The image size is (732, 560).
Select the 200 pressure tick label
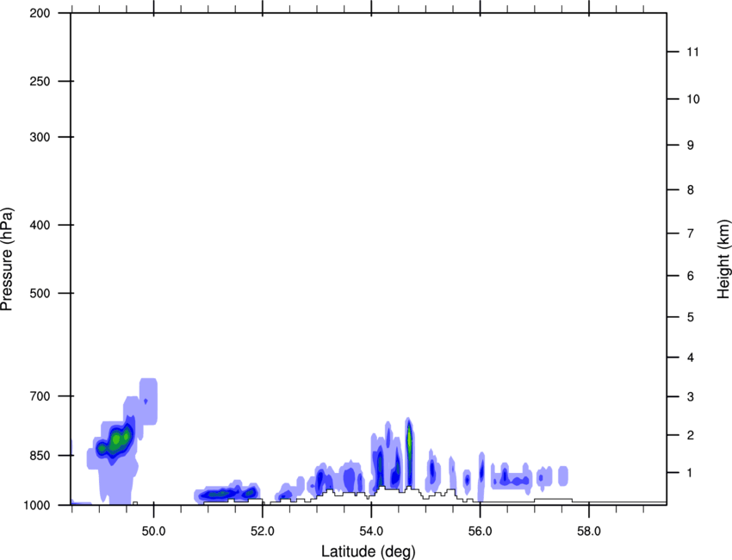40,13
